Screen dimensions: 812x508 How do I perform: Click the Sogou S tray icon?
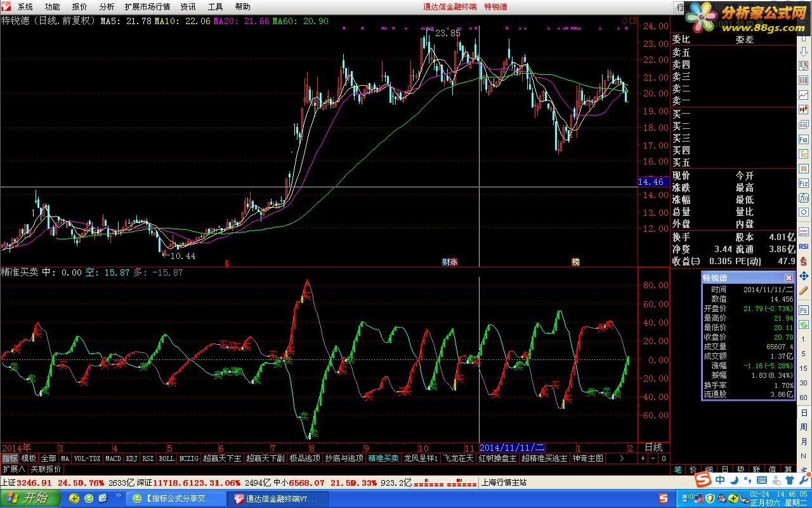pyautogui.click(x=663, y=498)
